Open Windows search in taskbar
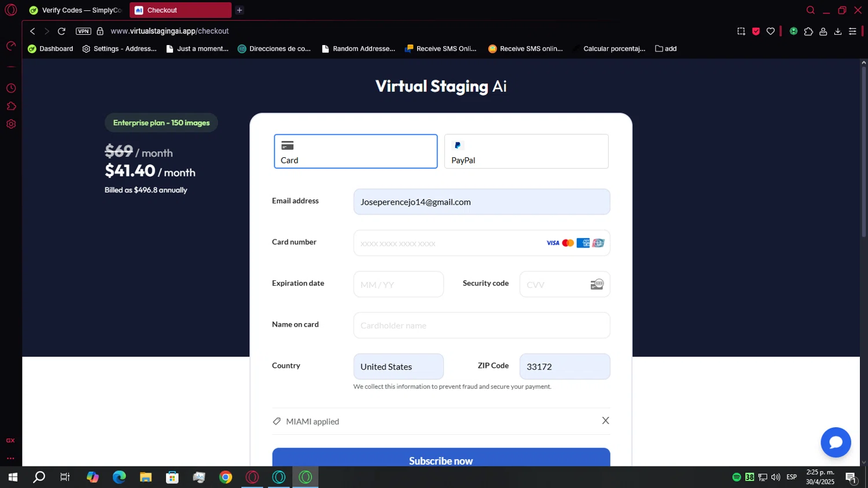Screen dimensions: 868x488 point(39,477)
